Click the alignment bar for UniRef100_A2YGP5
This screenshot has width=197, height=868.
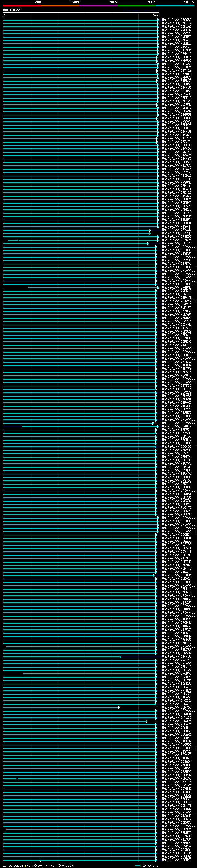pos(83,240)
